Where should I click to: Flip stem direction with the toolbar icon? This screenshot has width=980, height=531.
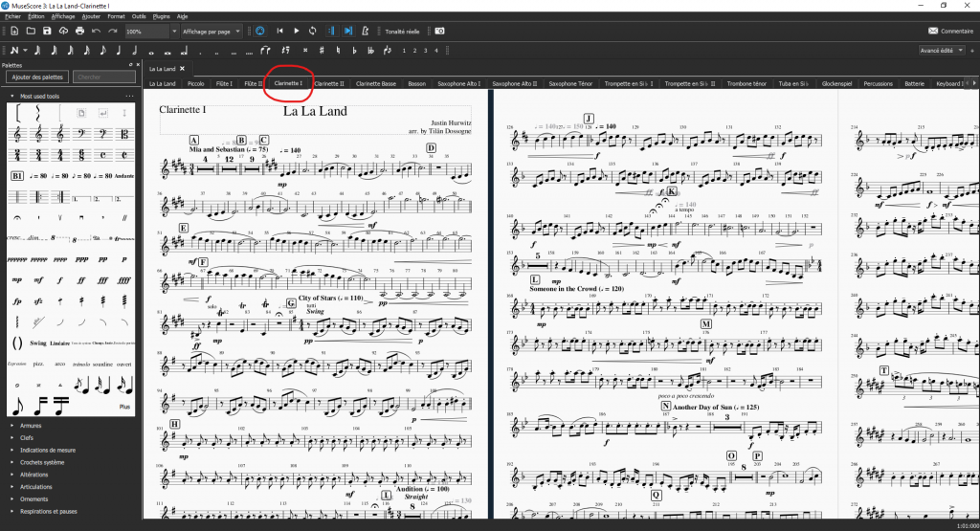click(x=387, y=51)
